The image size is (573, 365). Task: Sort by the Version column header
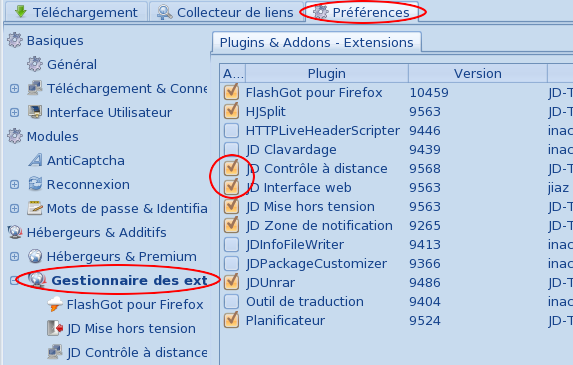pyautogui.click(x=478, y=73)
